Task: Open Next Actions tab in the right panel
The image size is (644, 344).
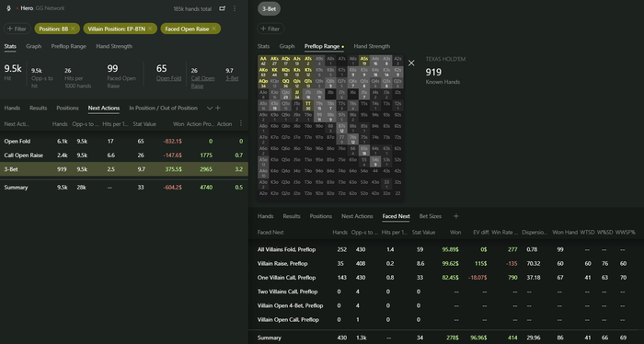Action: pyautogui.click(x=357, y=216)
